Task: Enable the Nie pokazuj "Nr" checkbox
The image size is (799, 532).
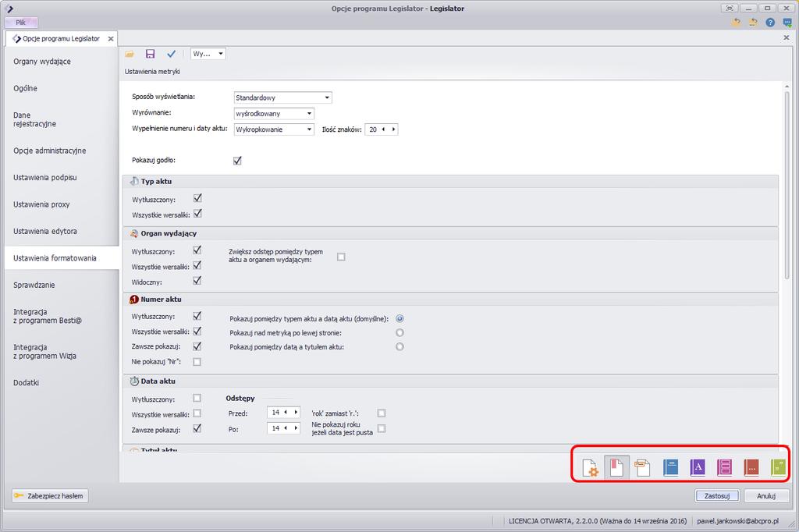Action: [197, 362]
